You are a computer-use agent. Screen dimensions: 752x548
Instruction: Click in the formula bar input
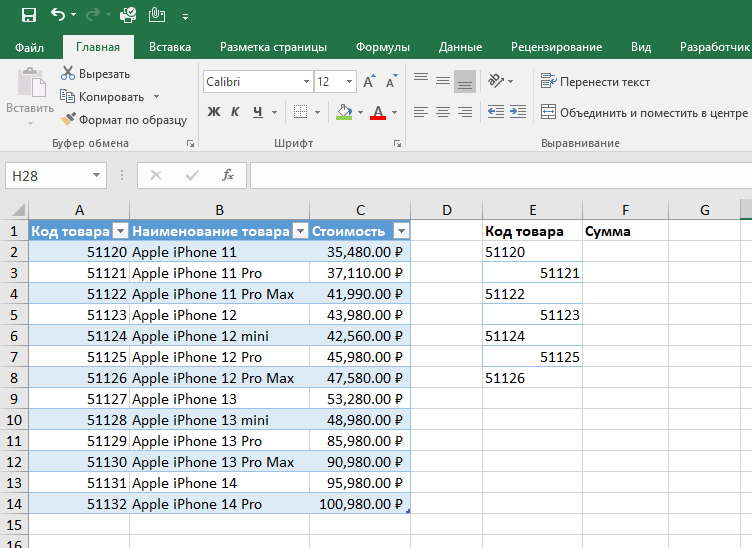(501, 175)
